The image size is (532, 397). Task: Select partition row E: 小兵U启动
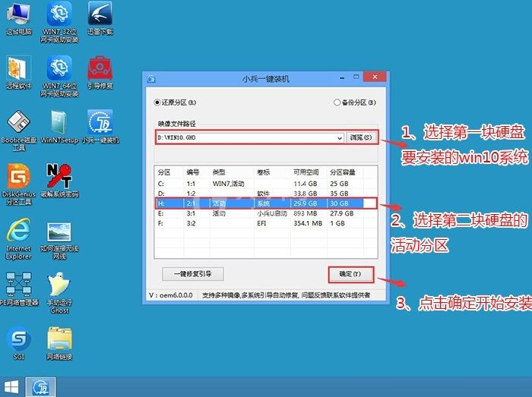[266, 213]
